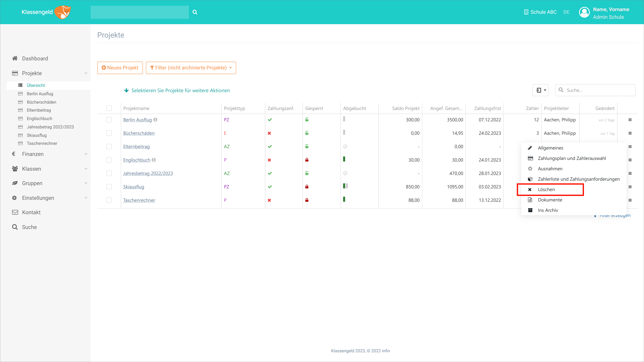Select Allgemeines in the context menu
This screenshot has width=644, height=362.
(574, 148)
